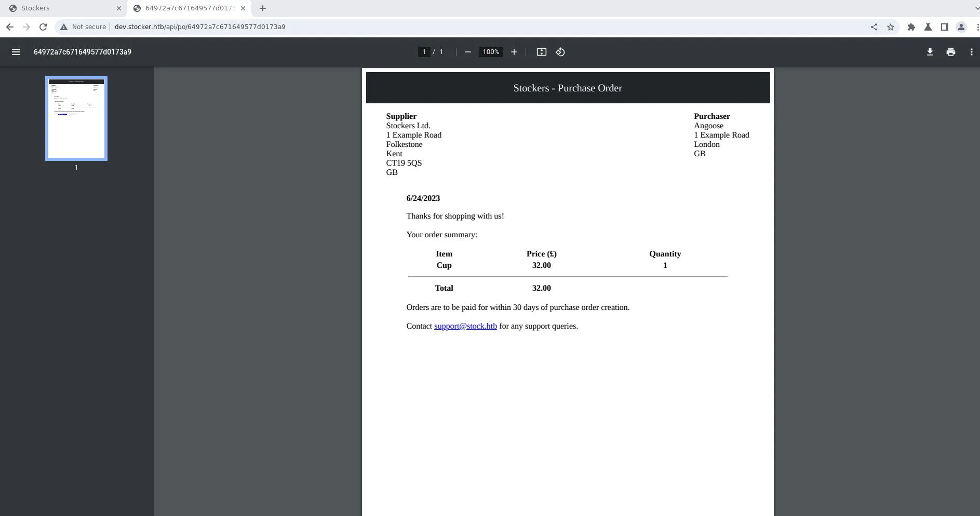Bookmark this page with the star
Viewport: 980px width, 516px height.
891,27
